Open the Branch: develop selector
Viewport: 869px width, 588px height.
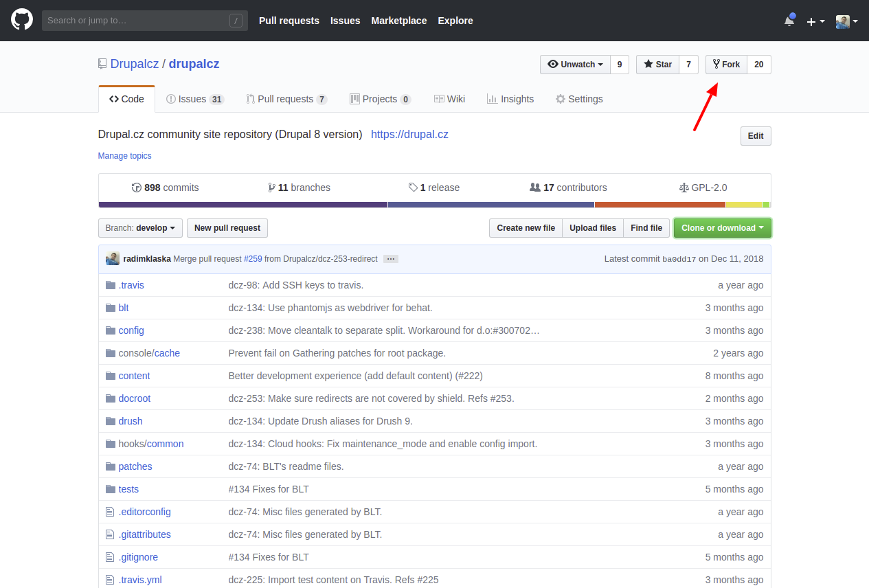point(141,228)
